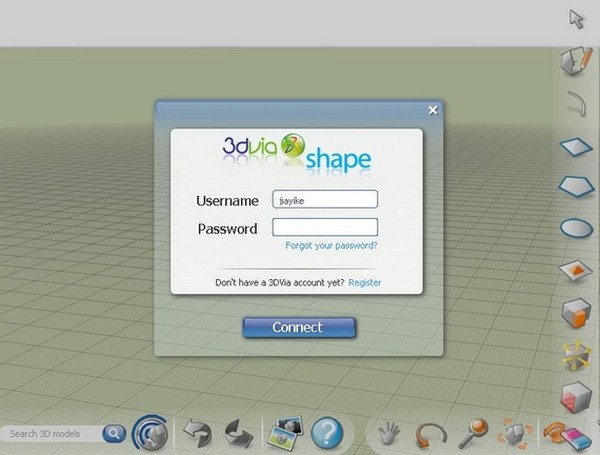The height and width of the screenshot is (455, 600).
Task: Pick the pentagon polygon tool
Action: point(577,186)
